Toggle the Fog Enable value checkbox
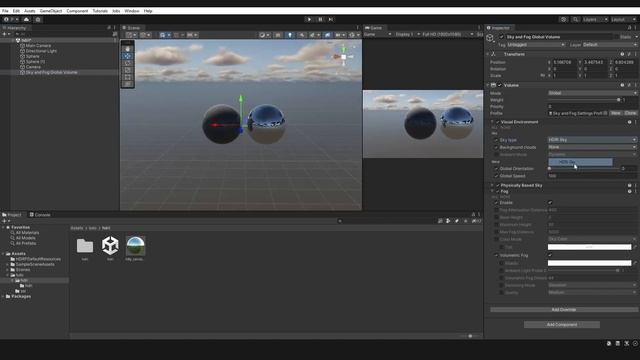 tap(550, 202)
